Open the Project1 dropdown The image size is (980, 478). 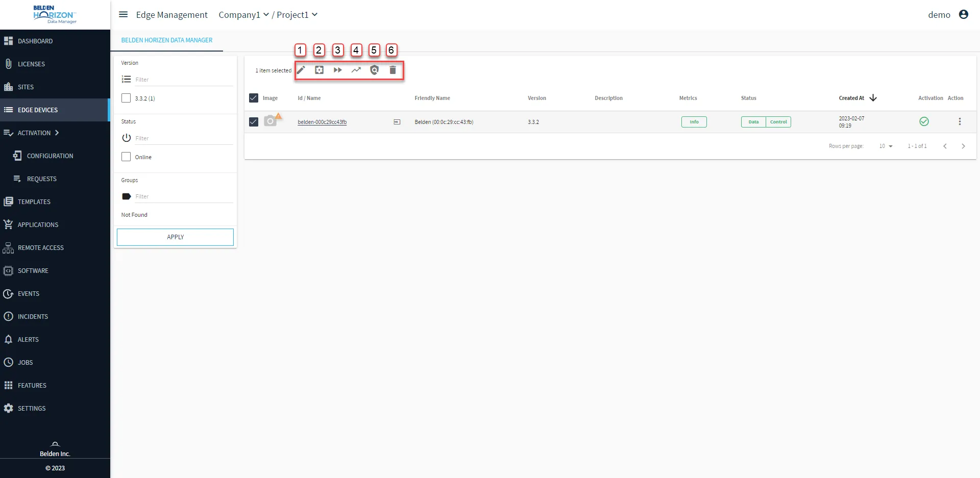coord(297,15)
